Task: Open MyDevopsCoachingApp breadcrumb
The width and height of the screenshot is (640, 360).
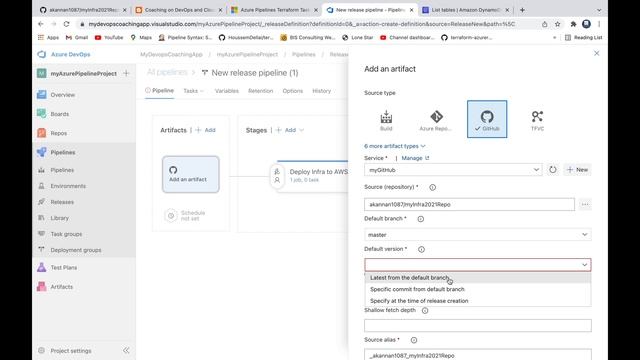Action: click(171, 54)
